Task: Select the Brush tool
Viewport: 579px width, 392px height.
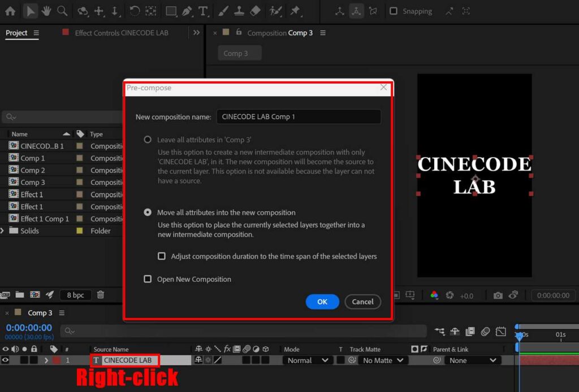Action: pyautogui.click(x=223, y=11)
